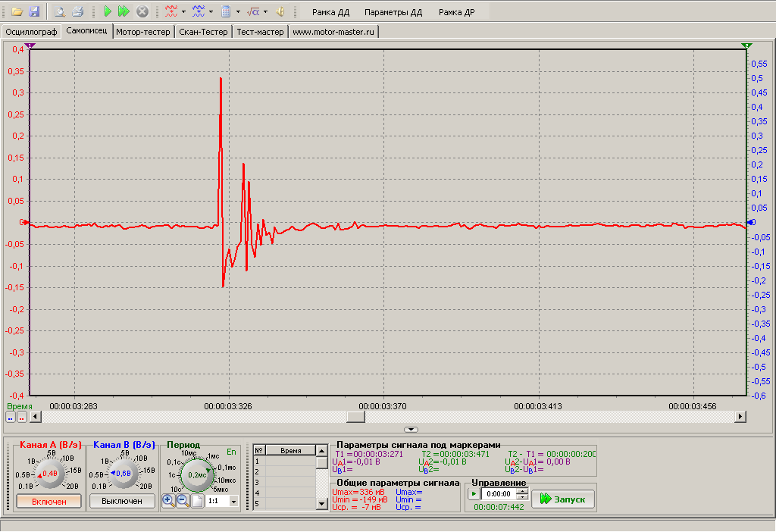Screen dimensions: 776x532
Task: Switch to the Осциллограф tab
Action: 31,32
